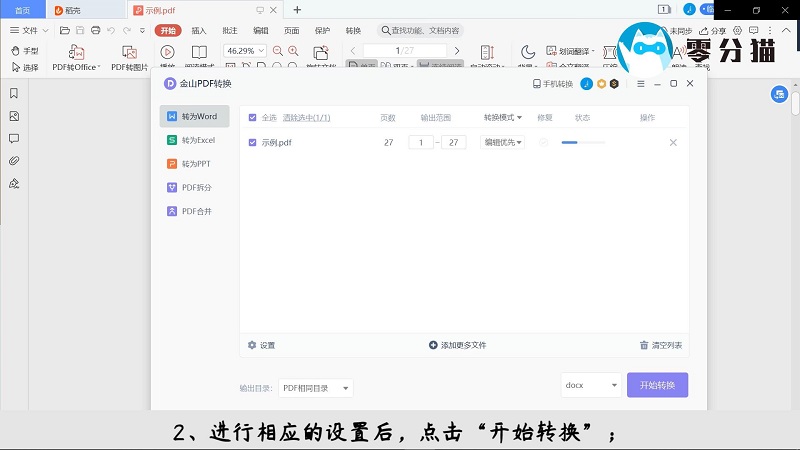Screen dimensions: 800x450
Task: Click the 首页 home tab
Action: tap(22, 10)
